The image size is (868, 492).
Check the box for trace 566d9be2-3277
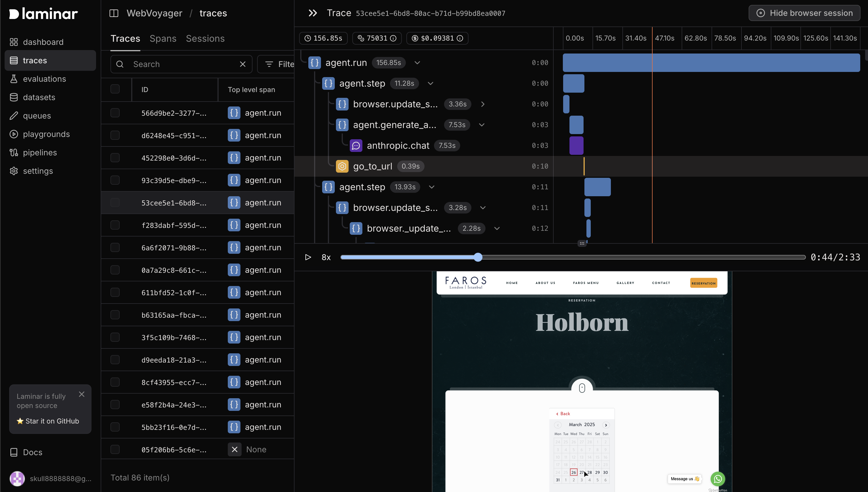[x=115, y=113]
